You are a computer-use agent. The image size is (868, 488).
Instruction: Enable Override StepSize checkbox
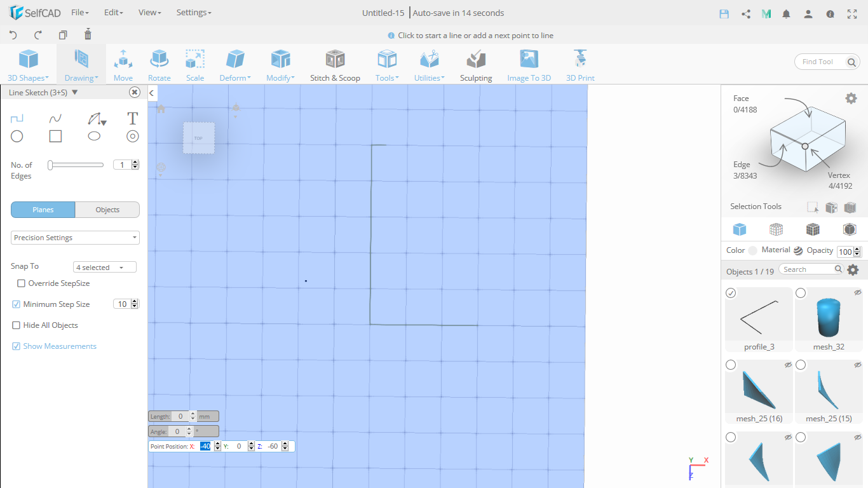pyautogui.click(x=21, y=283)
